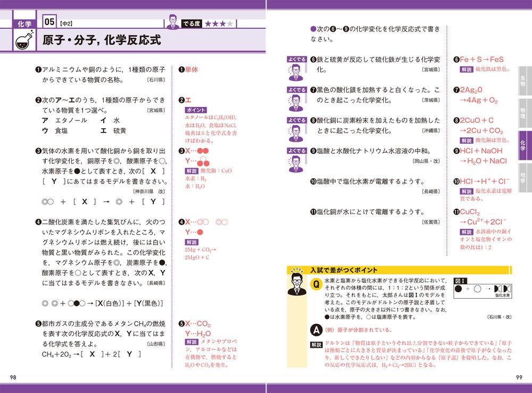Click the answer Y…H₂O
This screenshot has width=532, height=393.
198,334
